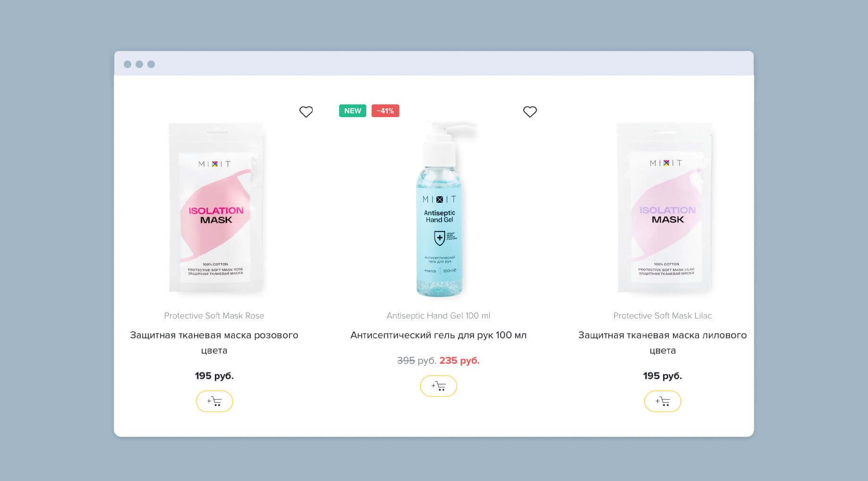
Task: Click the red -41% discount badge
Action: click(x=385, y=111)
